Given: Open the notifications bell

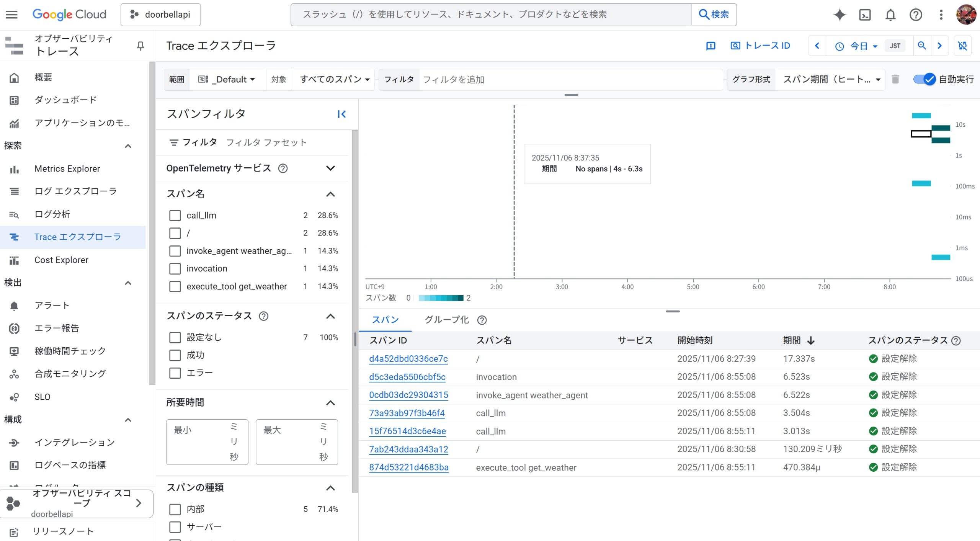Looking at the screenshot, I should tap(890, 15).
